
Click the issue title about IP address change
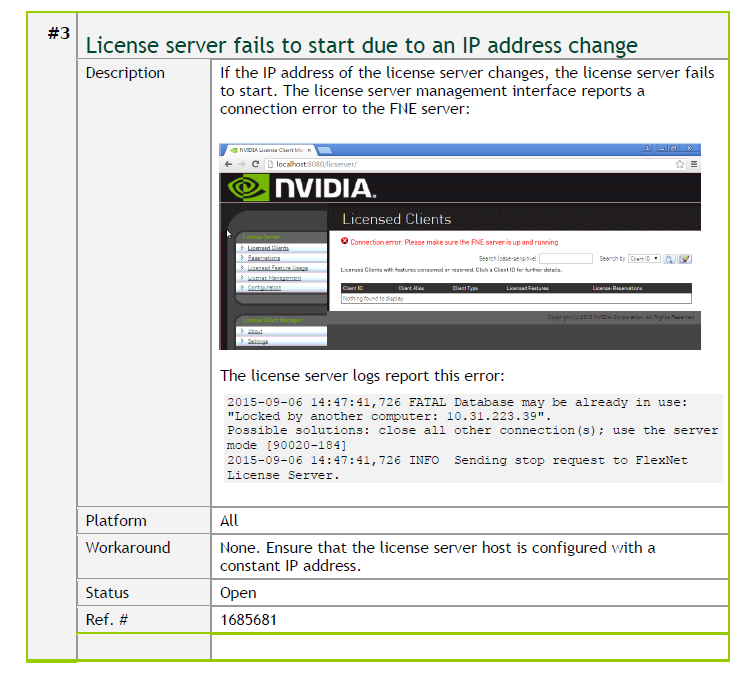362,46
